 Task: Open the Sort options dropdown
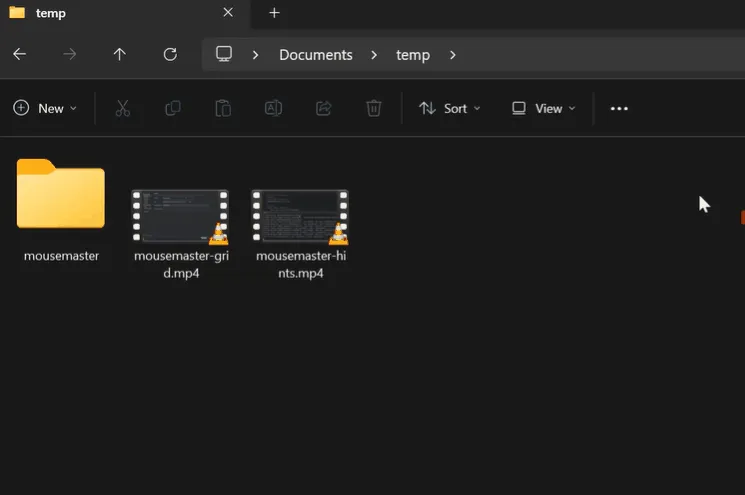(449, 108)
